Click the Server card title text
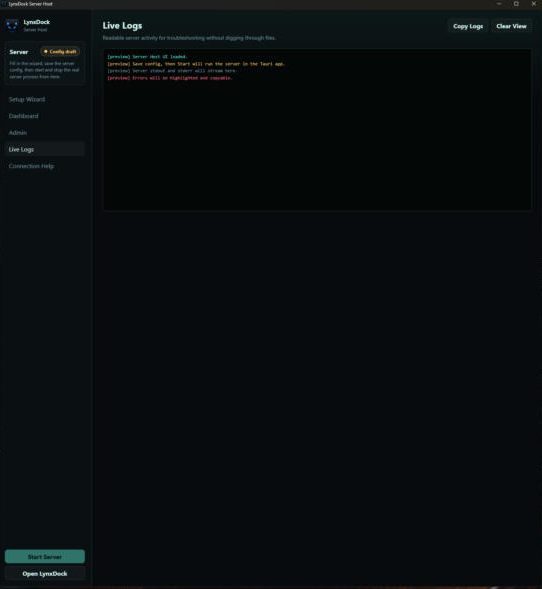This screenshot has width=542, height=589. pyautogui.click(x=19, y=52)
